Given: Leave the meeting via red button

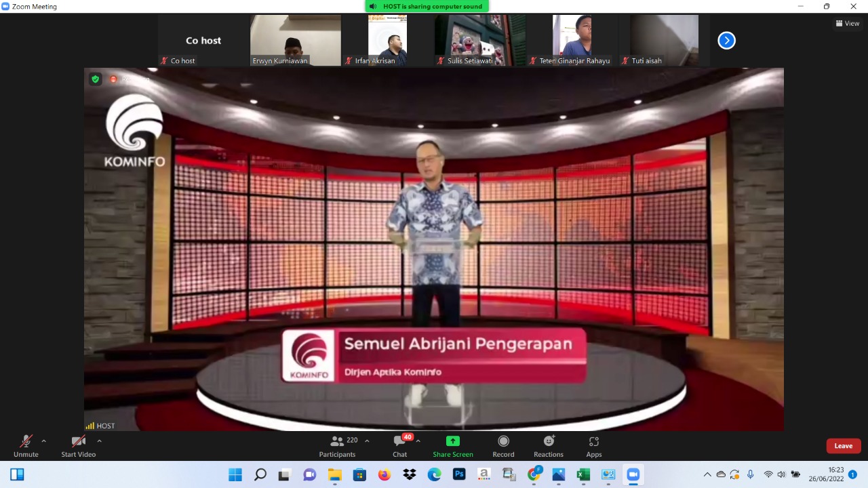Looking at the screenshot, I should pyautogui.click(x=844, y=446).
